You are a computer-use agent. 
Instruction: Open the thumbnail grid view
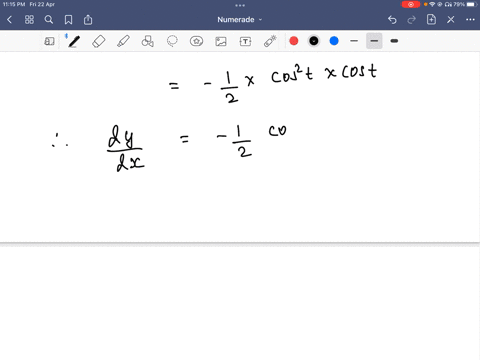coord(29,20)
